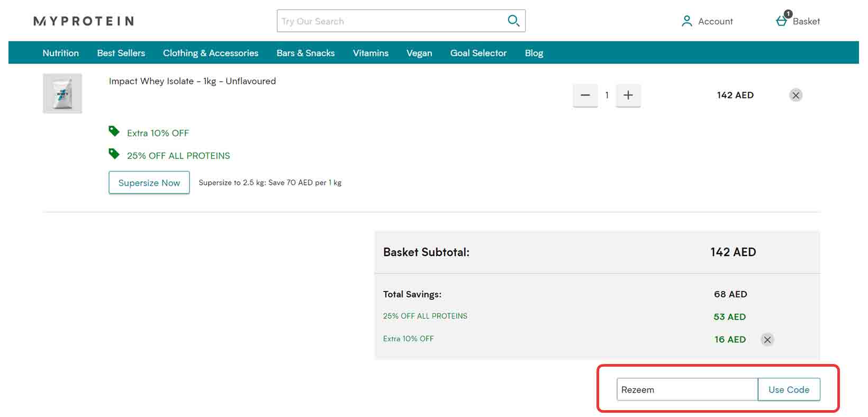Open the Best Sellers menu
Viewport: 868px width, 417px height.
[x=121, y=53]
